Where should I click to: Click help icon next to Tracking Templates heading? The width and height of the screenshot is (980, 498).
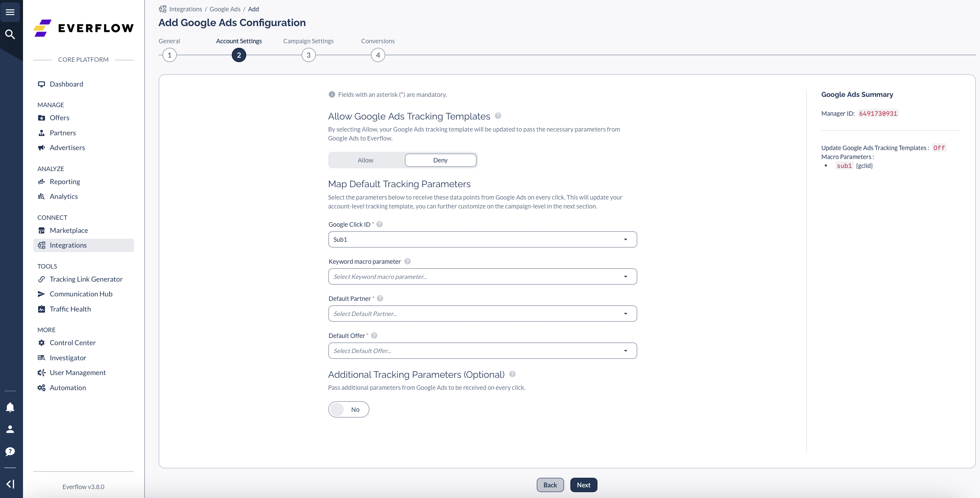(x=498, y=116)
